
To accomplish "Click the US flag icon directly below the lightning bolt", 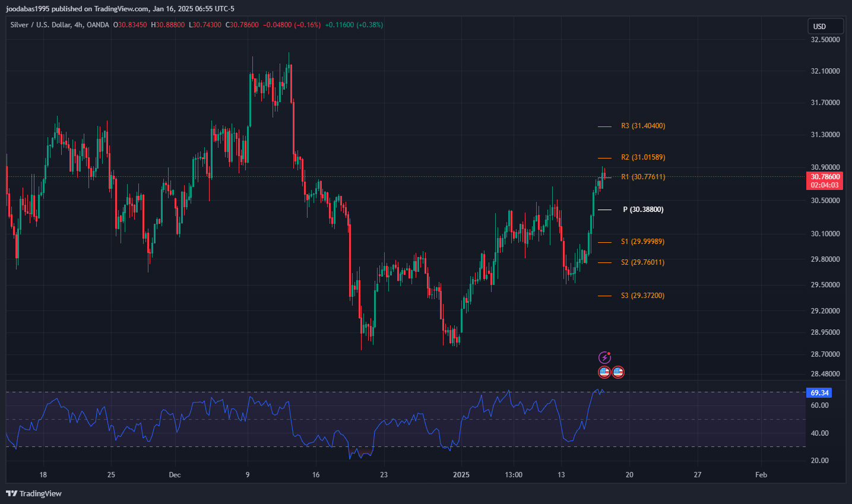I will click(x=604, y=372).
